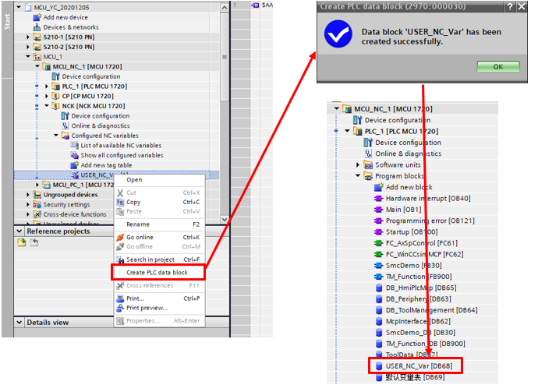Click the Add new device icon

coord(37,17)
